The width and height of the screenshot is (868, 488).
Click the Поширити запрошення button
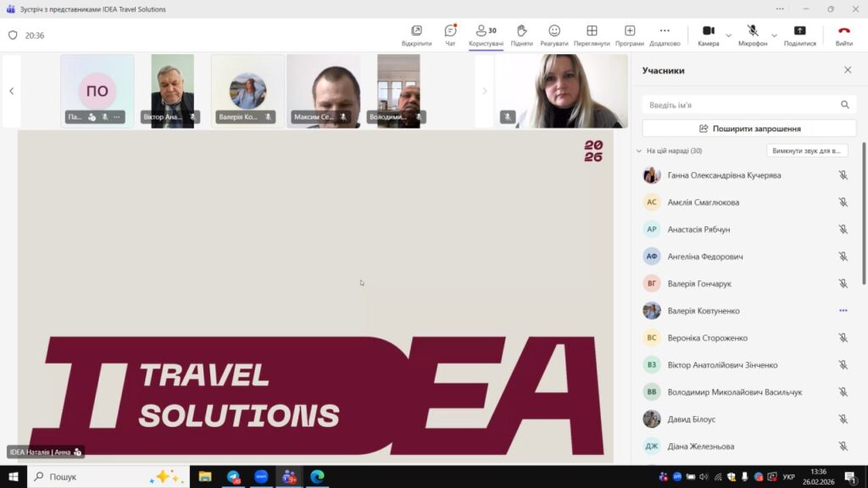pyautogui.click(x=749, y=129)
